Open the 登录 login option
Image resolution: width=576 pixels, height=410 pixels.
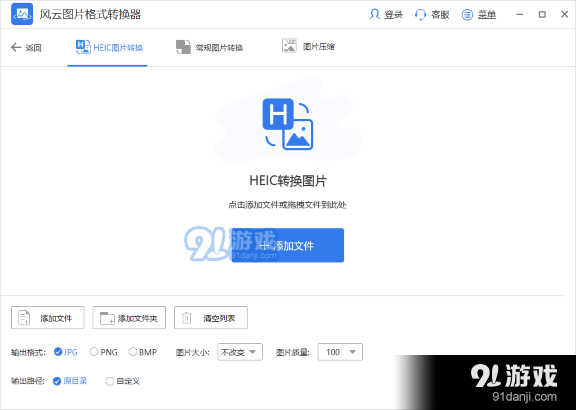pos(393,15)
